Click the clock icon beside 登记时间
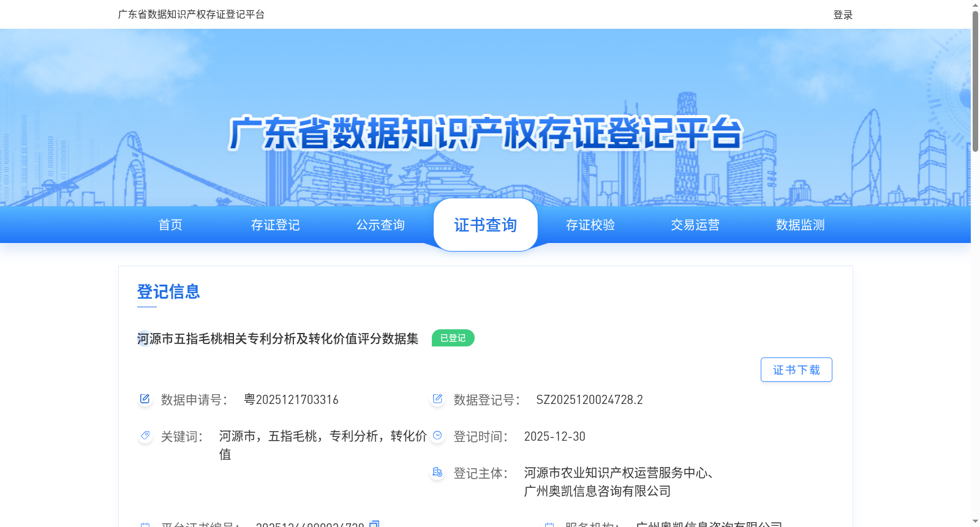980x527 pixels. pyautogui.click(x=437, y=436)
